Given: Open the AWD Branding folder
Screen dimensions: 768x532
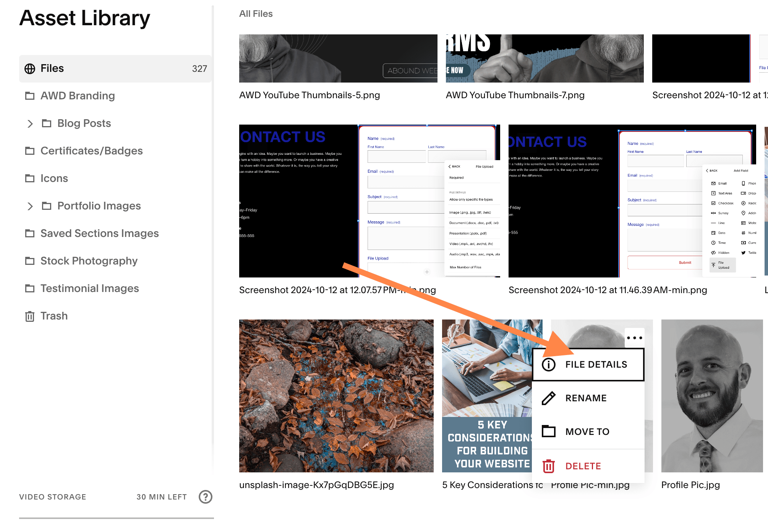Looking at the screenshot, I should coord(78,96).
